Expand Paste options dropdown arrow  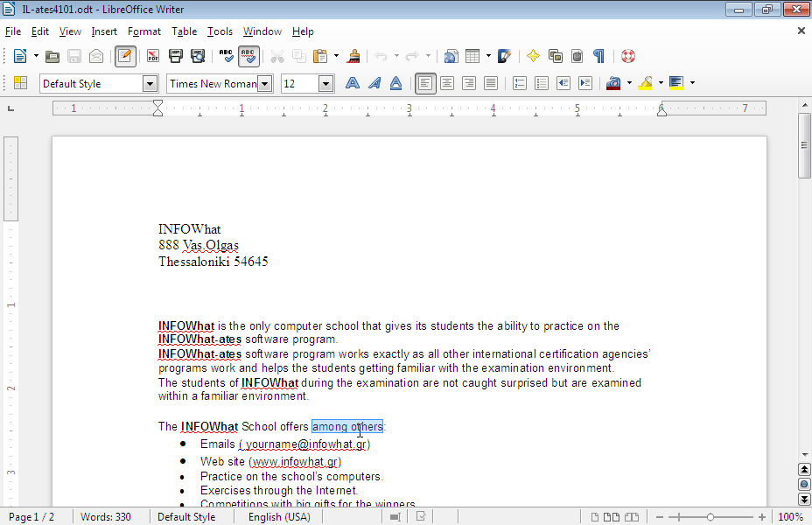tap(336, 56)
